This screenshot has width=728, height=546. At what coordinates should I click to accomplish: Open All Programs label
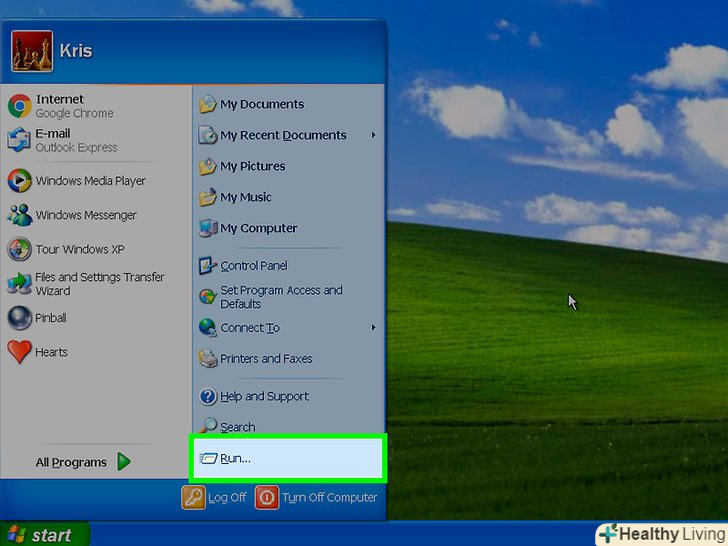tap(71, 462)
